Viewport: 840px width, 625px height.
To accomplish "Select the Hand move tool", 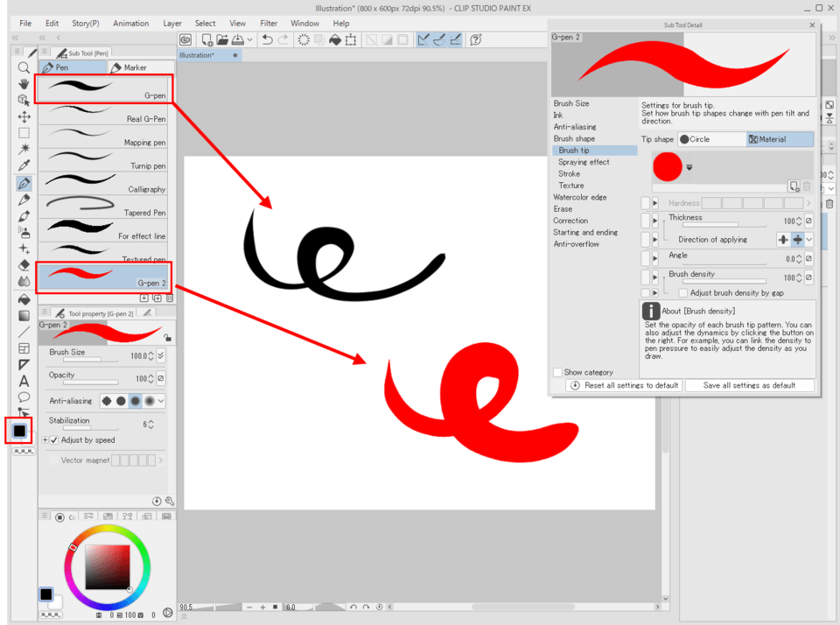I will point(24,84).
